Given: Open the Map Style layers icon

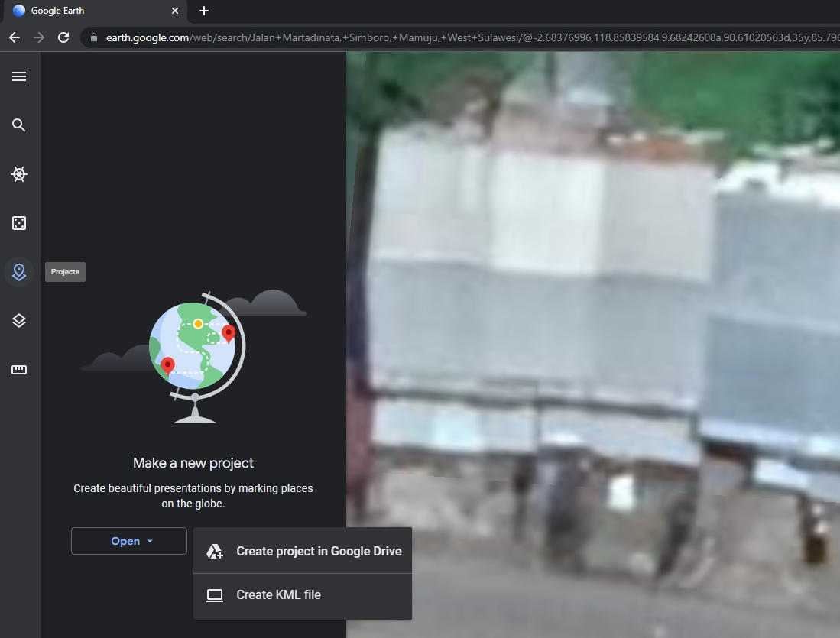Looking at the screenshot, I should tap(19, 321).
